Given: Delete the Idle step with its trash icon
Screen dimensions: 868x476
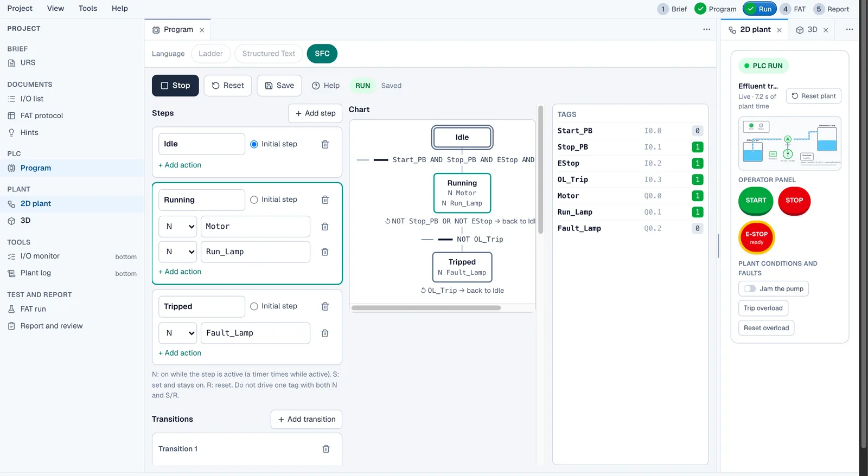Looking at the screenshot, I should [x=325, y=144].
